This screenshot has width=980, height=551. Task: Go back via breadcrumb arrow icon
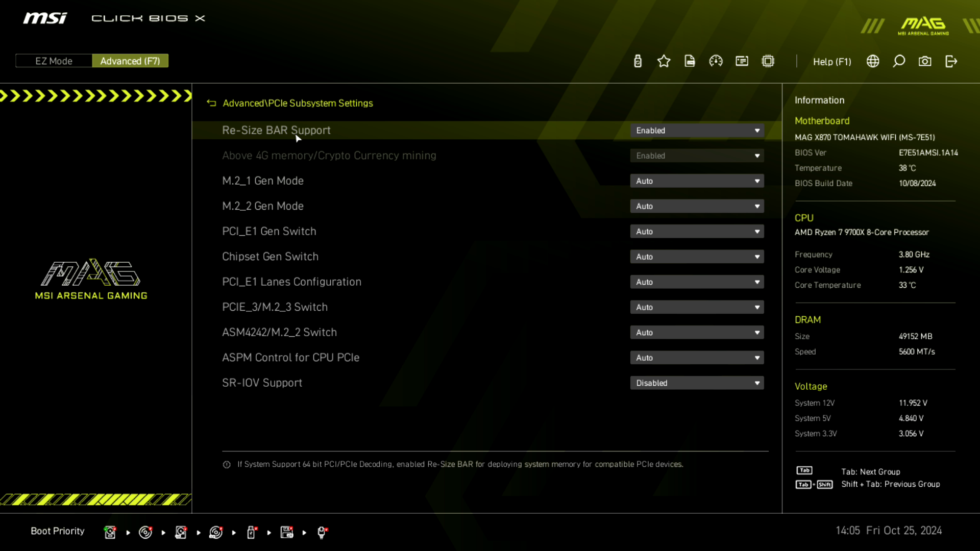click(x=211, y=103)
